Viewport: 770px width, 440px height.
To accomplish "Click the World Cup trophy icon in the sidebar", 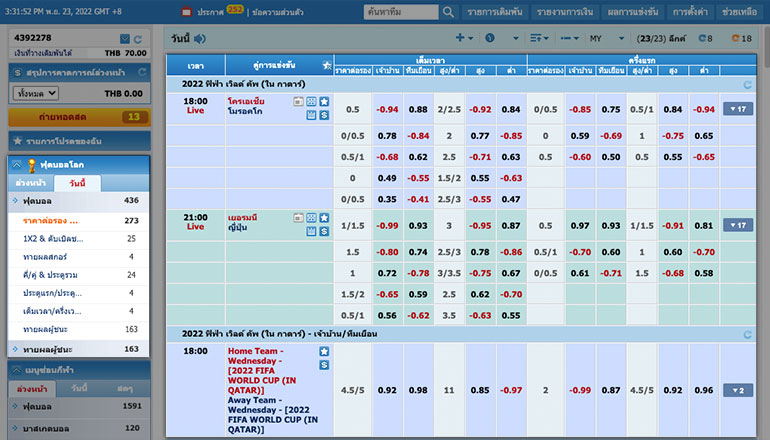I will tap(32, 165).
